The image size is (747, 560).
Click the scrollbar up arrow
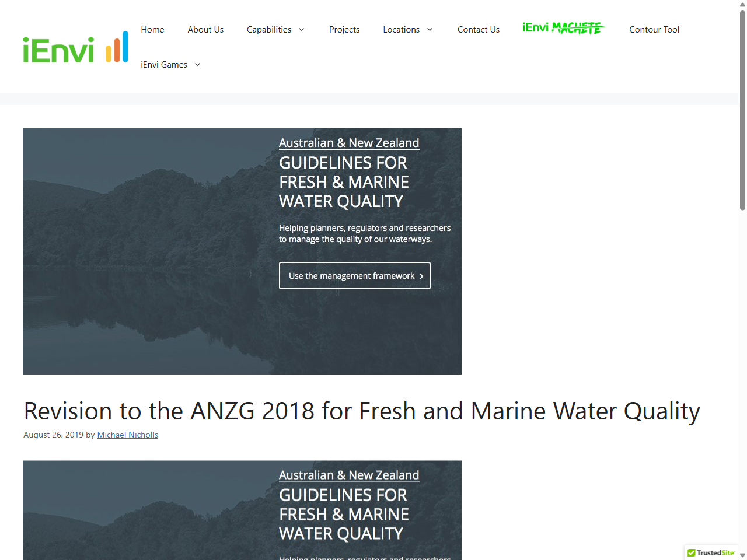click(743, 5)
